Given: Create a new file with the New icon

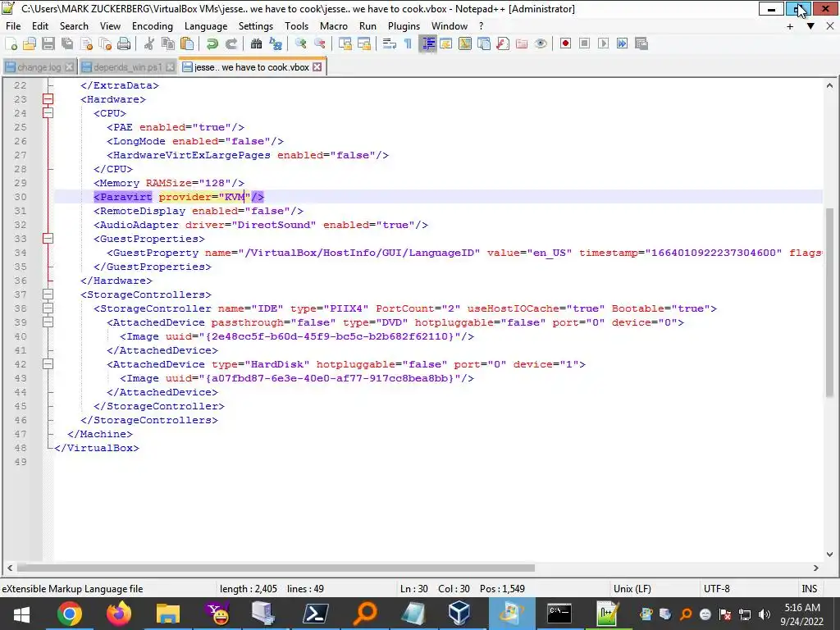Looking at the screenshot, I should tap(11, 44).
